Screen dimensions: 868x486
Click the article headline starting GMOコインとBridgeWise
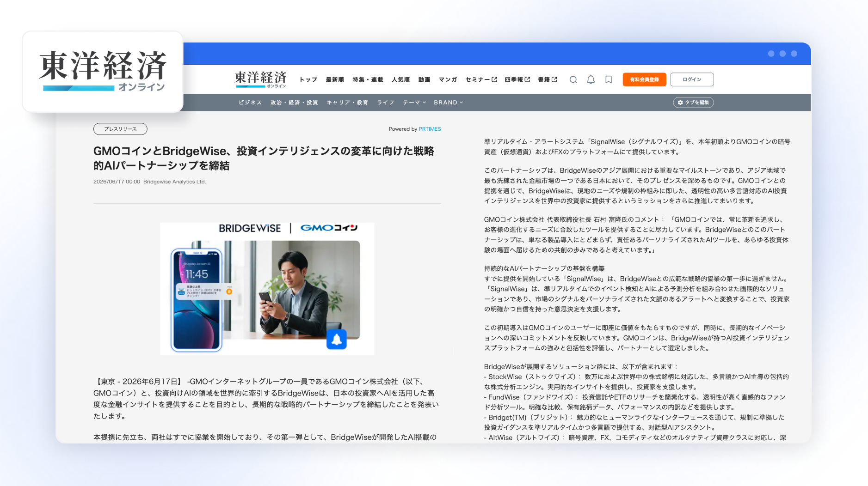point(264,158)
